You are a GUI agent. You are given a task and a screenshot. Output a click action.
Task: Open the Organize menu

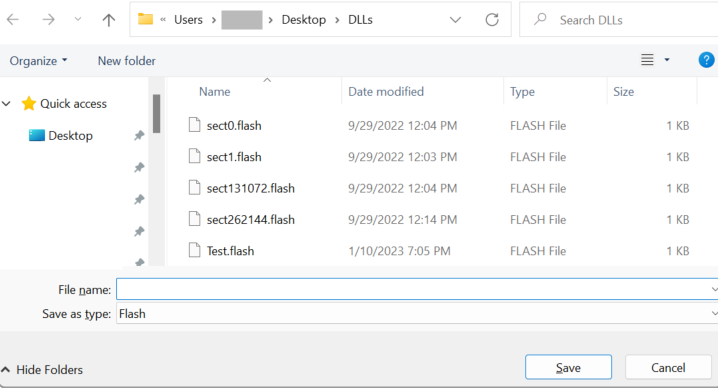(38, 60)
